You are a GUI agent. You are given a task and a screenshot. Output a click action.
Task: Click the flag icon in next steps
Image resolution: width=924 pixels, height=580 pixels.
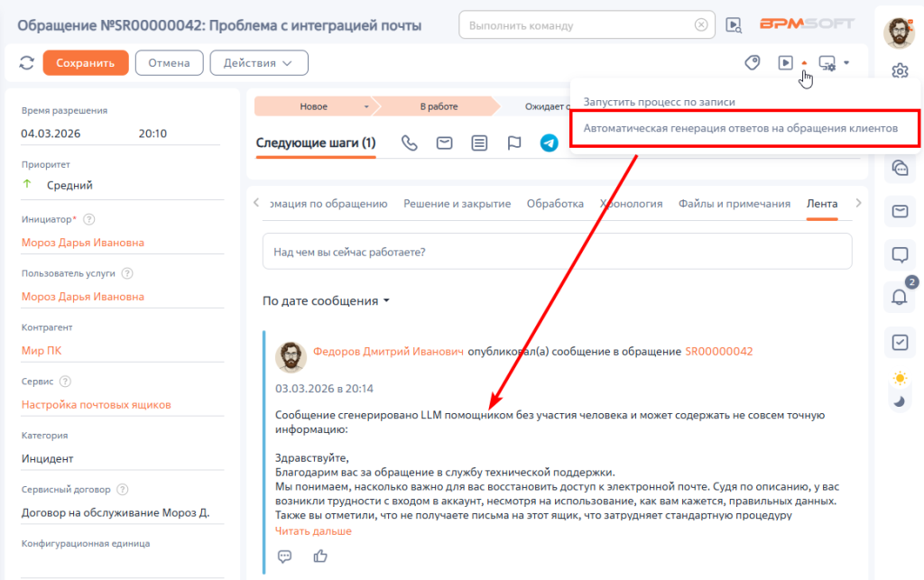click(514, 143)
